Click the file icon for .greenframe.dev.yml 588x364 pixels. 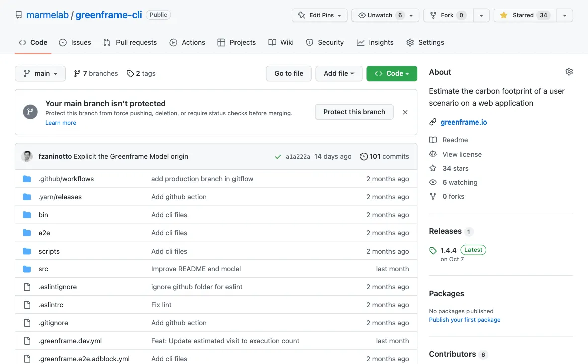(27, 341)
